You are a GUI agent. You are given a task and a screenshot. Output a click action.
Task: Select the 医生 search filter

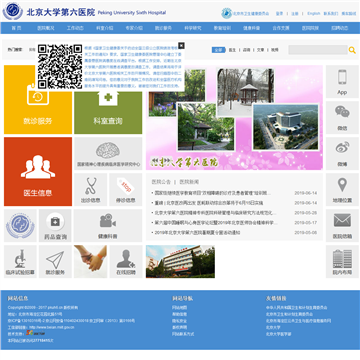pos(232,50)
